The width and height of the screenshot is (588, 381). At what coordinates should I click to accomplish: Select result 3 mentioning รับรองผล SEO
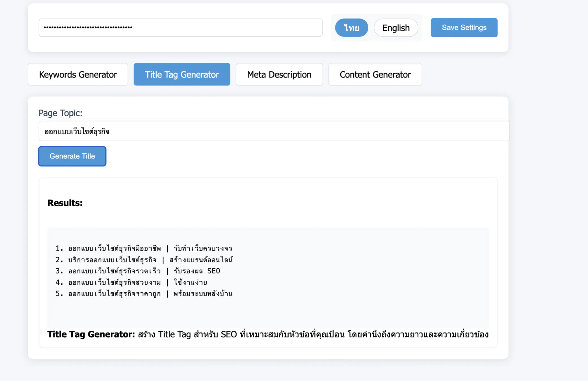138,271
